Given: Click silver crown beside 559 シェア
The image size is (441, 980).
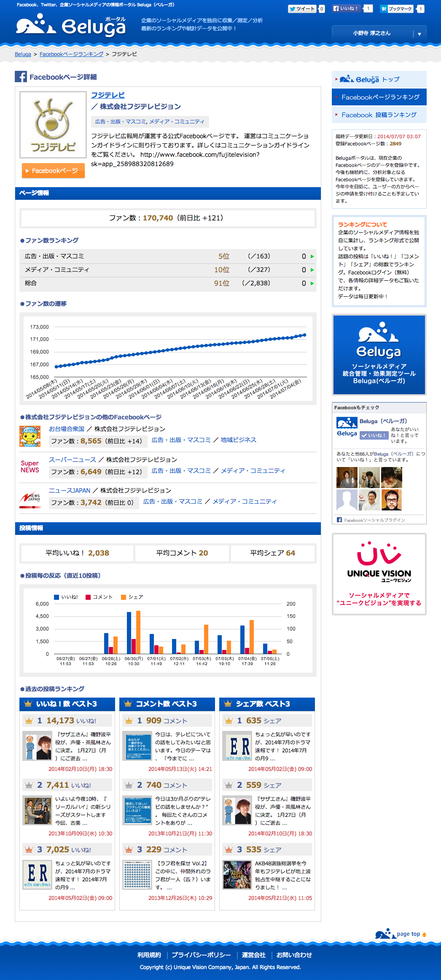Looking at the screenshot, I should click(x=229, y=785).
